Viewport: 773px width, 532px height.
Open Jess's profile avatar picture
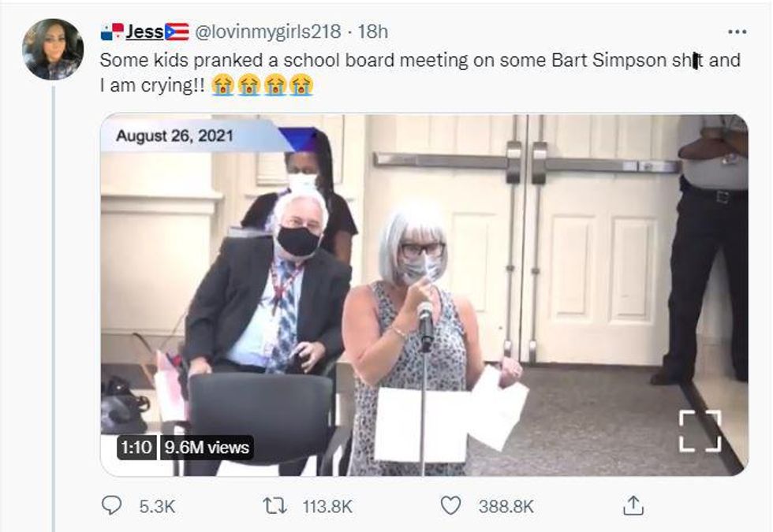53,49
